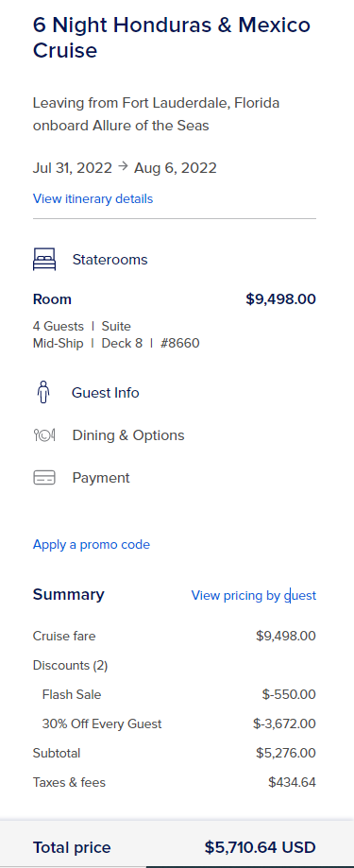The image size is (354, 868).
Task: Click the Guest Info person icon
Action: coord(43,393)
